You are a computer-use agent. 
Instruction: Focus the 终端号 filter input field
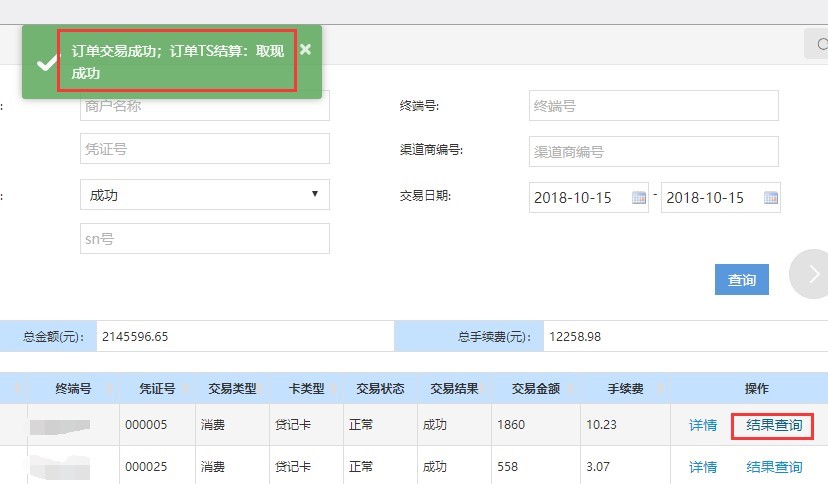pos(654,106)
